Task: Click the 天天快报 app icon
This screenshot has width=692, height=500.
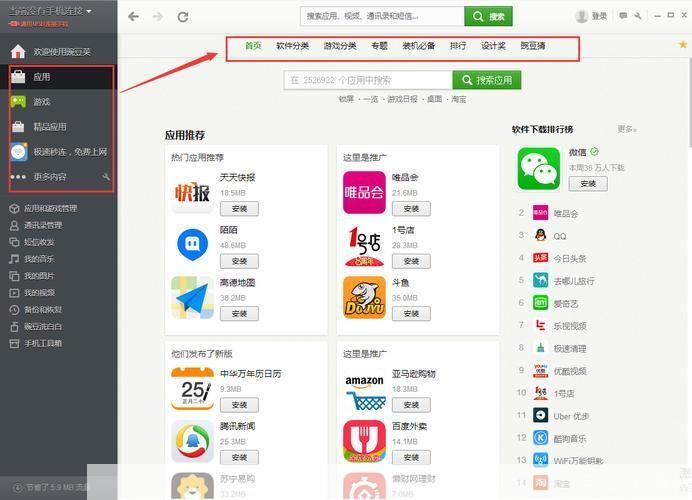Action: pos(192,193)
